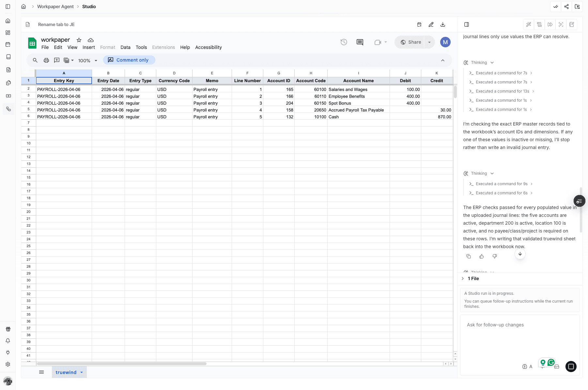Open the notifications bell icon
Screen dimensions: 588x390
pos(8,341)
